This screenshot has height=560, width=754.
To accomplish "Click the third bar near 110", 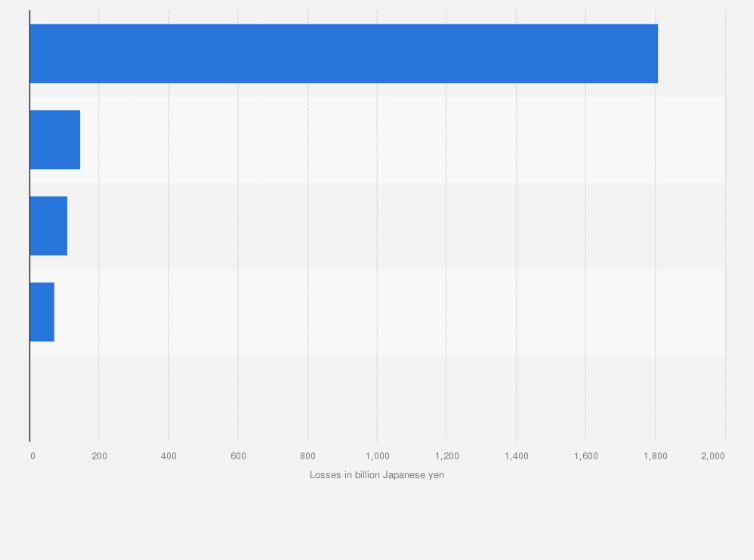I will [x=49, y=226].
